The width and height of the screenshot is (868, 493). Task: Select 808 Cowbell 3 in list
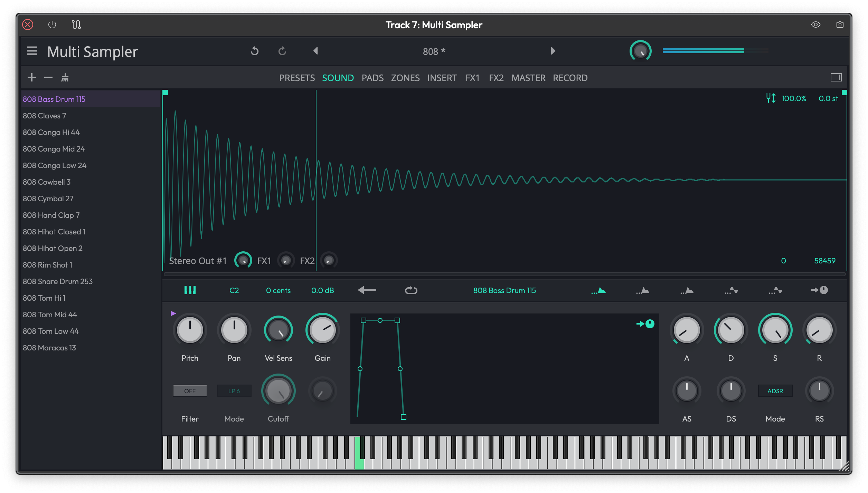[91, 182]
